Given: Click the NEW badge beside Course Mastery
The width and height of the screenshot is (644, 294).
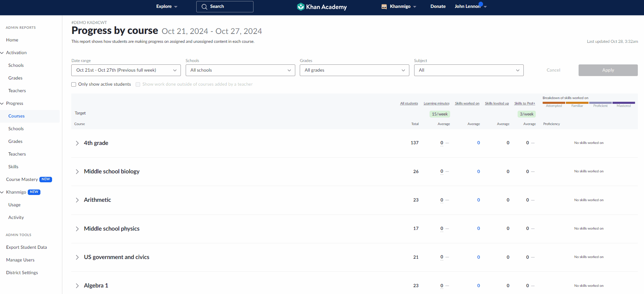Looking at the screenshot, I should click(46, 179).
